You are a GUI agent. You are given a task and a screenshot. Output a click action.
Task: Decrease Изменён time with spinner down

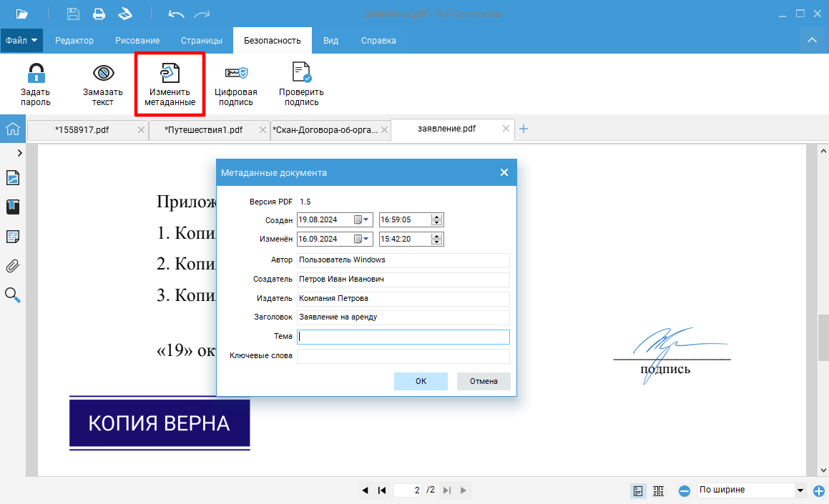(437, 242)
